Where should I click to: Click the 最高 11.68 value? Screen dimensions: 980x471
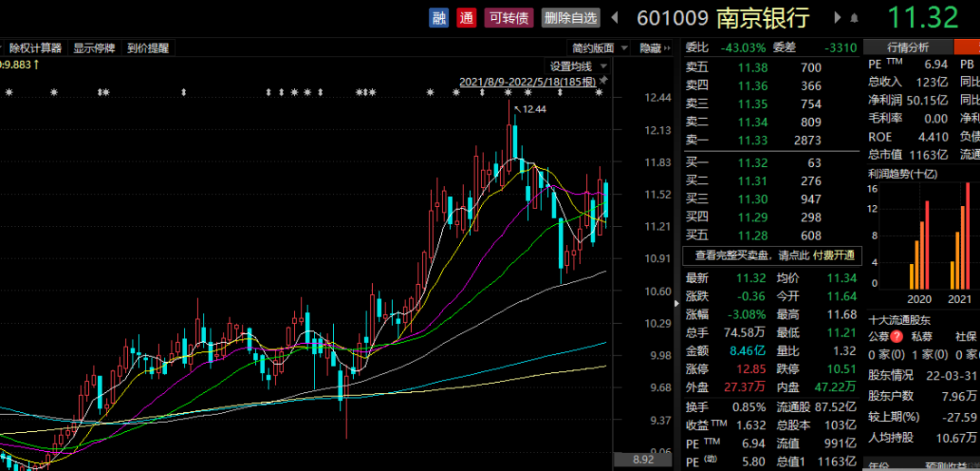coord(840,314)
